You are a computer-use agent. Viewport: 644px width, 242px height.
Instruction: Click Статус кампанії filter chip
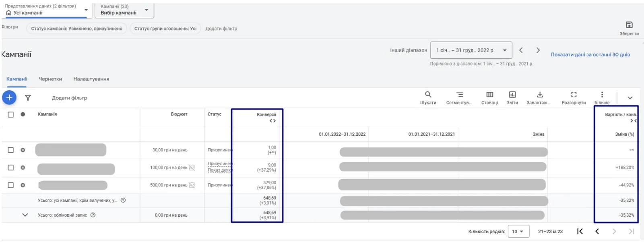[x=77, y=29]
